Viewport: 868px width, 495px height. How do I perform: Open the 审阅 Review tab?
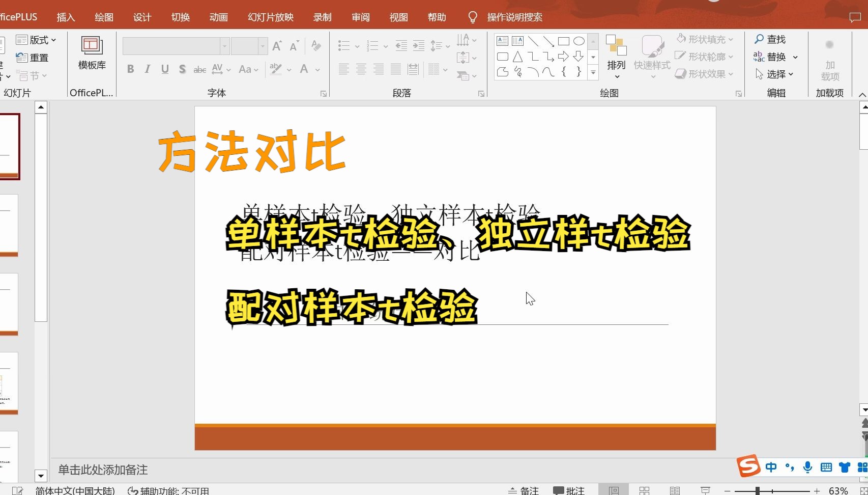click(x=361, y=17)
